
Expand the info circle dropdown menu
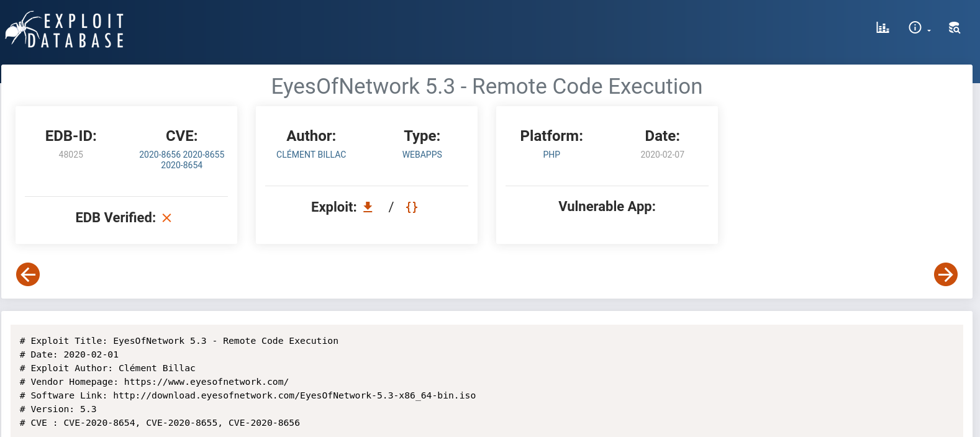point(919,27)
